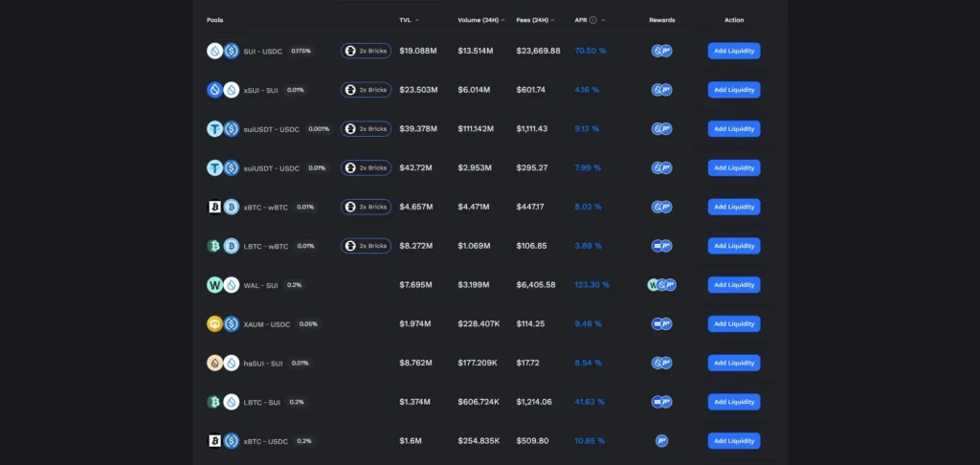Image resolution: width=980 pixels, height=465 pixels.
Task: Sort pools by Fees (24H)
Action: pos(536,20)
